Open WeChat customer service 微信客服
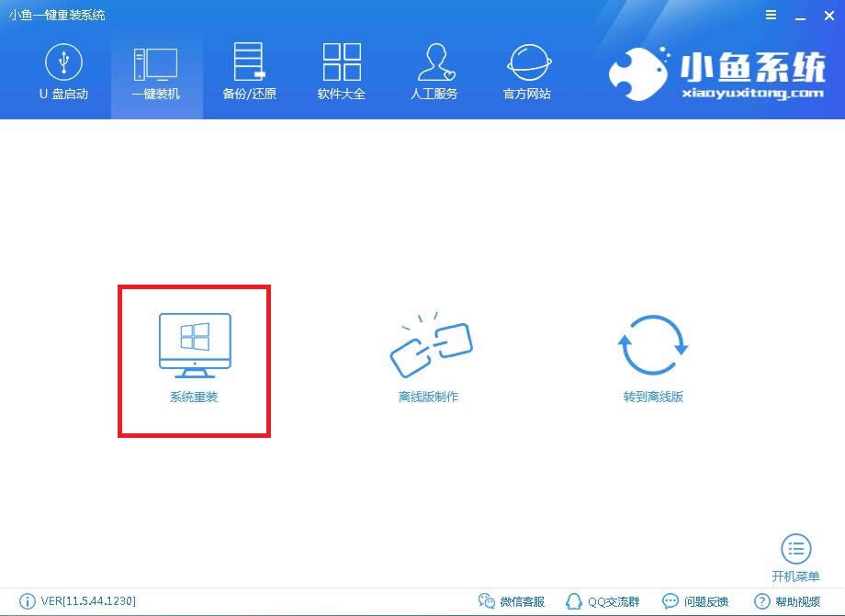845x616 pixels. point(512,601)
